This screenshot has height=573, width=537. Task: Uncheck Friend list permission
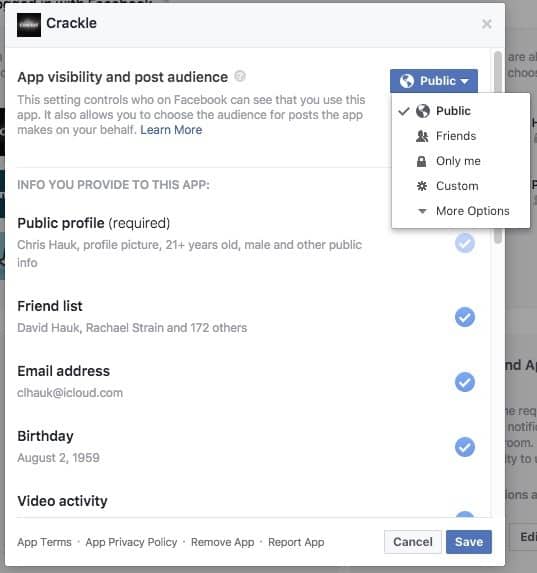click(x=465, y=317)
